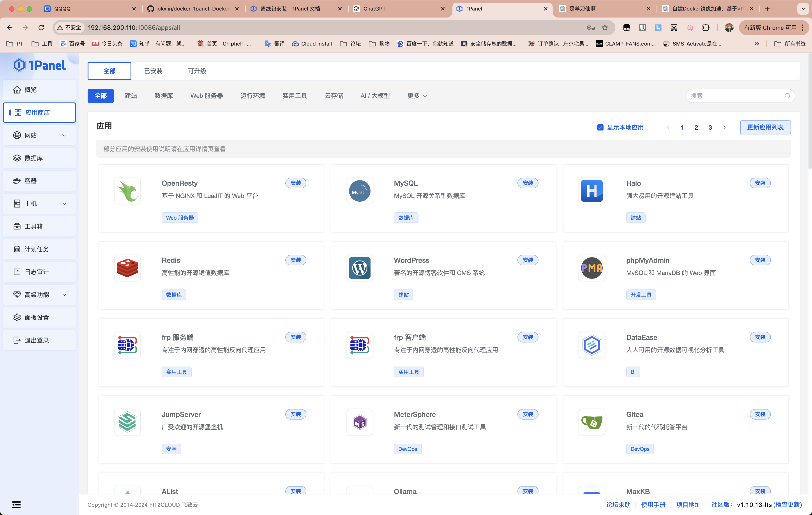This screenshot has width=812, height=515.
Task: Open the 更多 categories dropdown
Action: point(417,96)
